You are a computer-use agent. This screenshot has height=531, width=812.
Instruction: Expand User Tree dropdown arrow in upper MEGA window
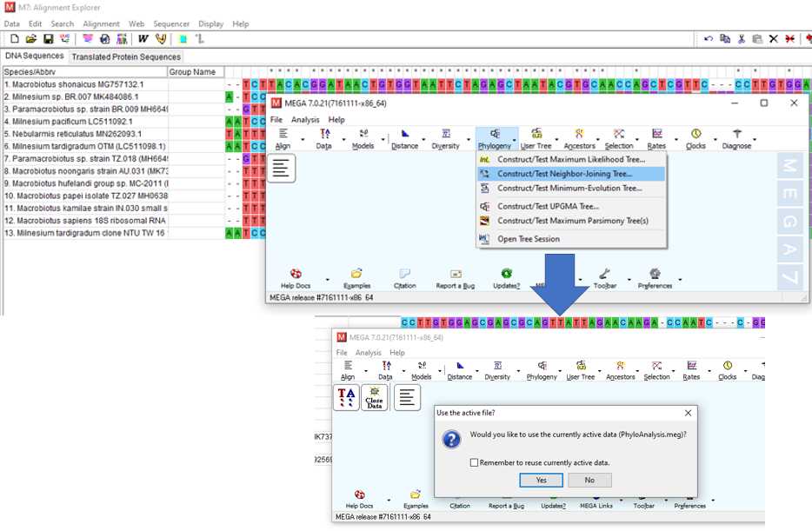(557, 140)
